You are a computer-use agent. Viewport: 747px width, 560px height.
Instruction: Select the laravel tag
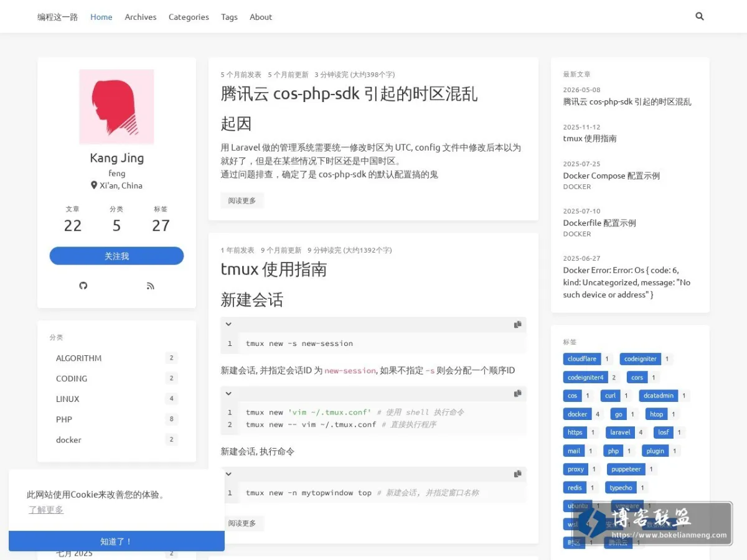[620, 432]
